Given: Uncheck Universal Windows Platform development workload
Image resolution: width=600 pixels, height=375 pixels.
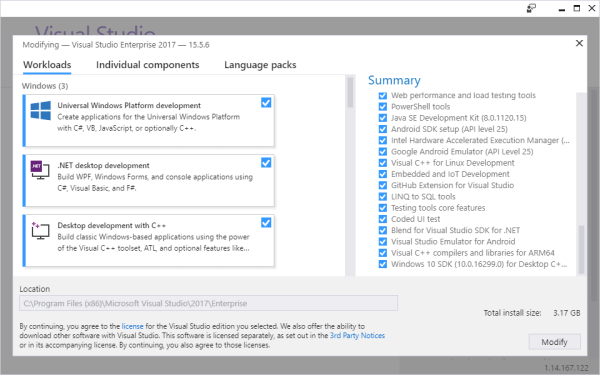Looking at the screenshot, I should (x=266, y=103).
